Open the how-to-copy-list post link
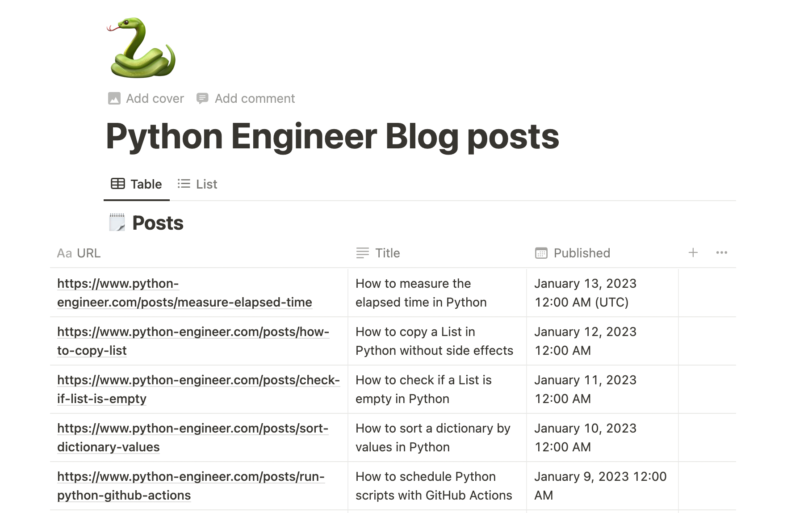 193,341
